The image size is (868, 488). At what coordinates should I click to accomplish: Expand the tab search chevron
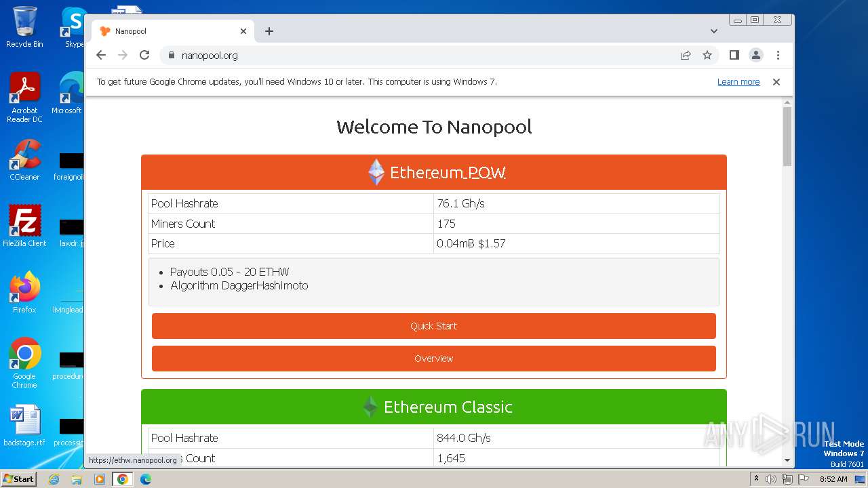pyautogui.click(x=714, y=31)
